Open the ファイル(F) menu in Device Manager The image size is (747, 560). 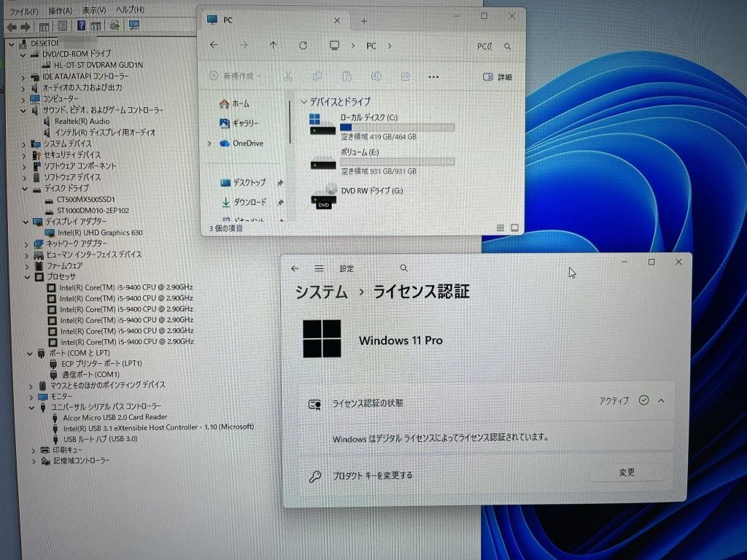24,10
